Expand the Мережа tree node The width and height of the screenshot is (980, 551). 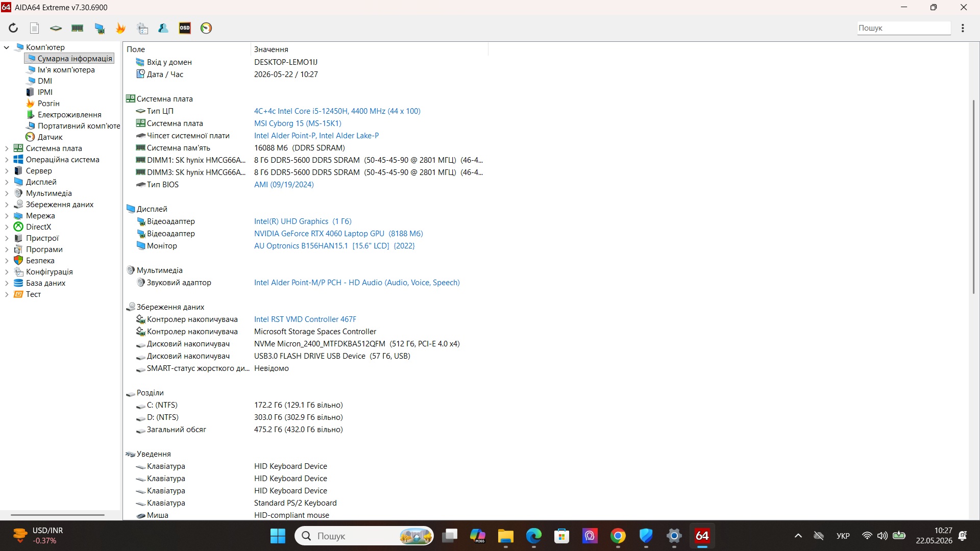[7, 216]
